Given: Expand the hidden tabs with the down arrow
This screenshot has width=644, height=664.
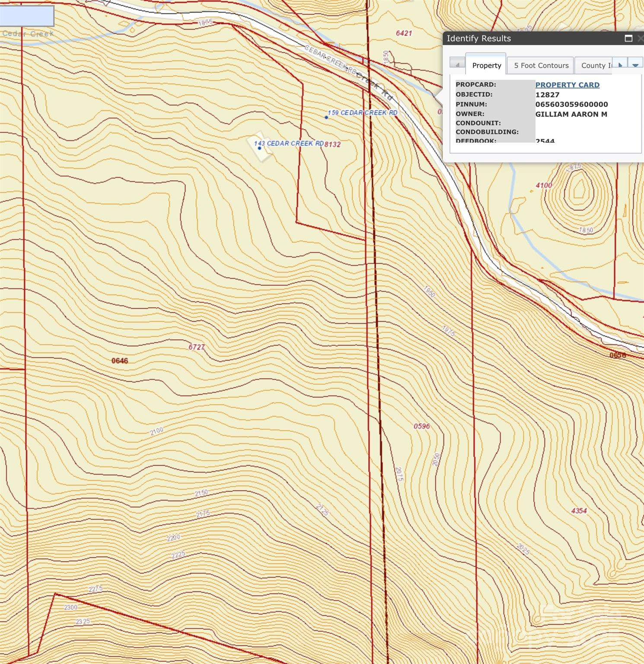Looking at the screenshot, I should coord(635,64).
